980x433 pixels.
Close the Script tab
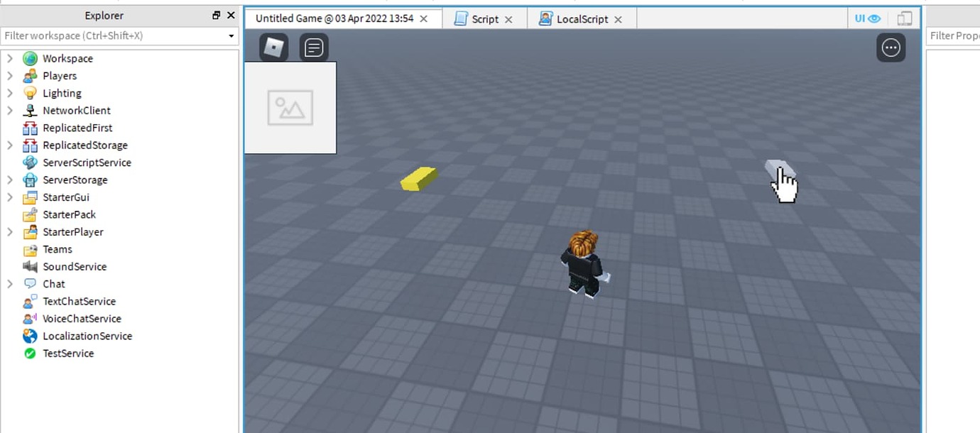tap(509, 19)
